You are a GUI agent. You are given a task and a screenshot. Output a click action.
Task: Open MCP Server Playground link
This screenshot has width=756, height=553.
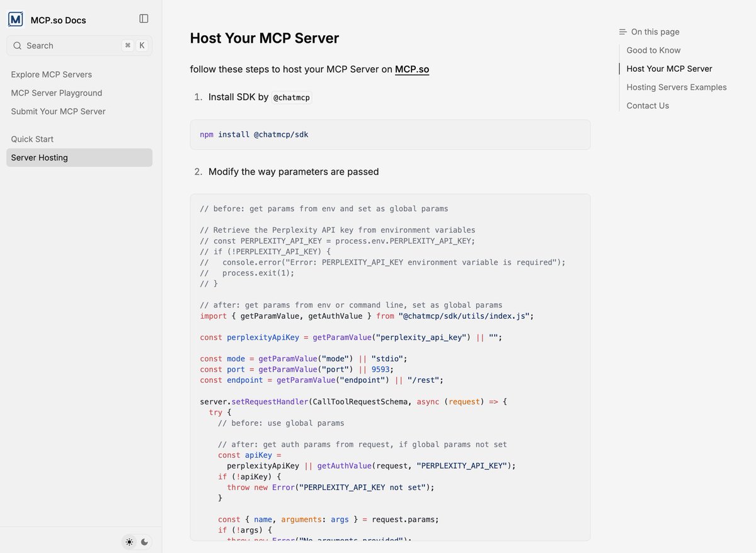[x=57, y=93]
